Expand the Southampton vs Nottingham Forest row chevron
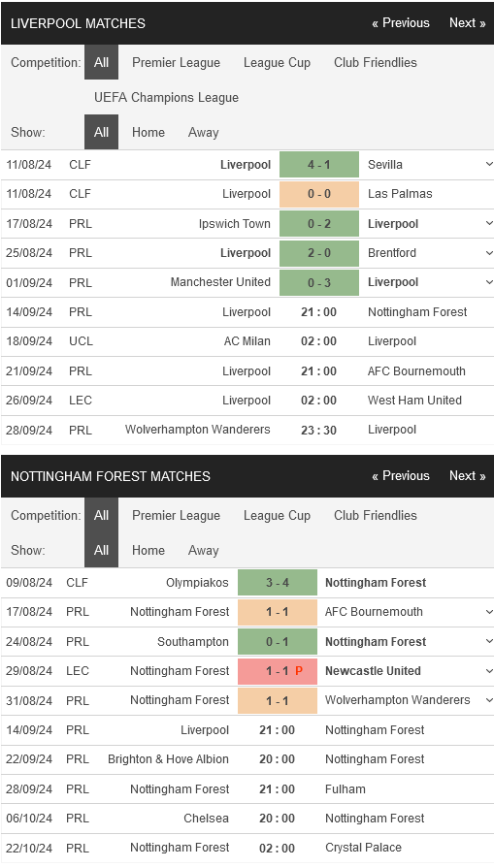This screenshot has width=494, height=868. 488,642
